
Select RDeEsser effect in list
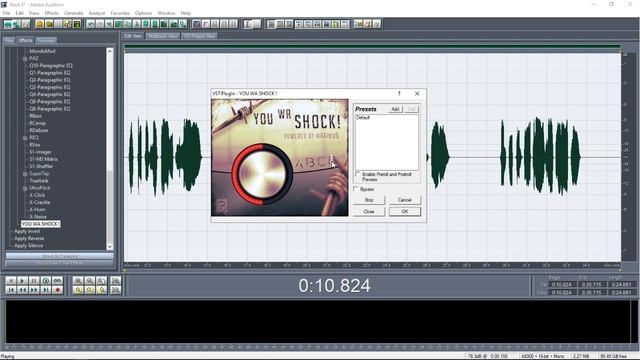[39, 131]
